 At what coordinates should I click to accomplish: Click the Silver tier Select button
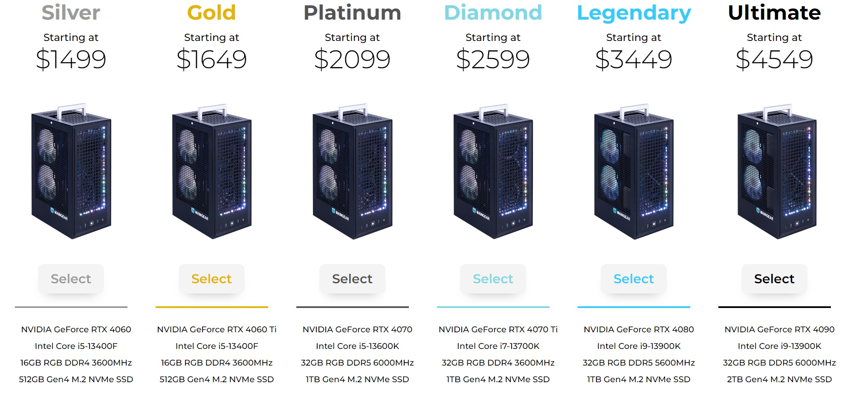71,279
